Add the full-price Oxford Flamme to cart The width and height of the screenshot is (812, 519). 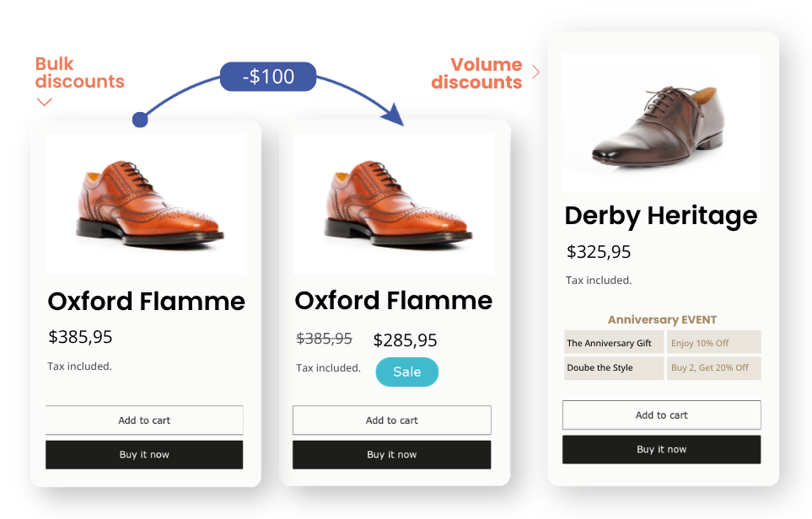point(144,420)
